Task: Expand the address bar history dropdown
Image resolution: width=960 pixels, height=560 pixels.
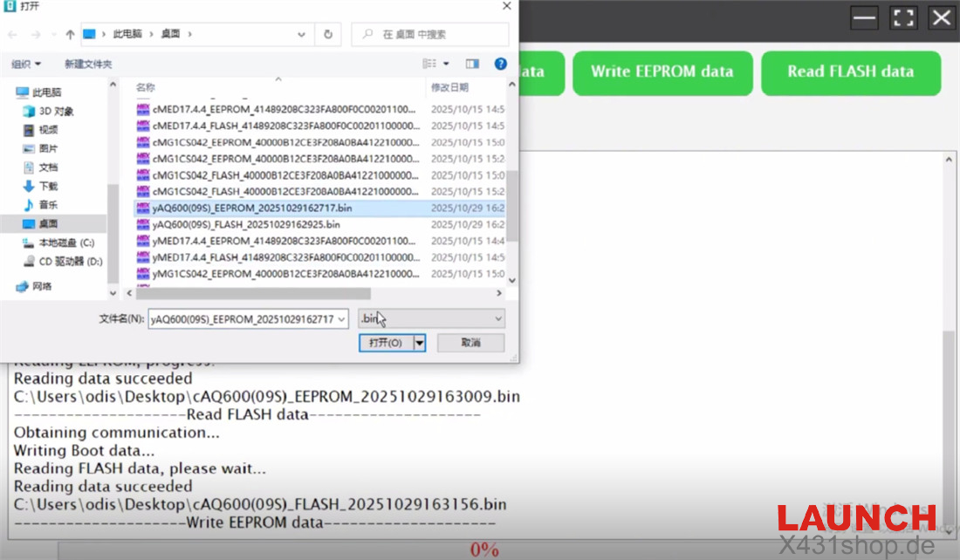Action: [x=301, y=34]
